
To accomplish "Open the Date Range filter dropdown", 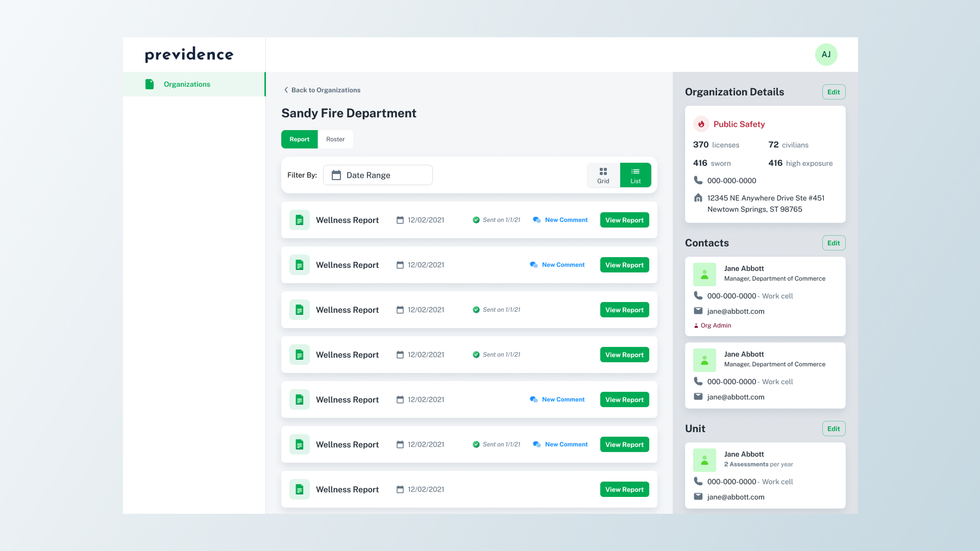I will 378,175.
